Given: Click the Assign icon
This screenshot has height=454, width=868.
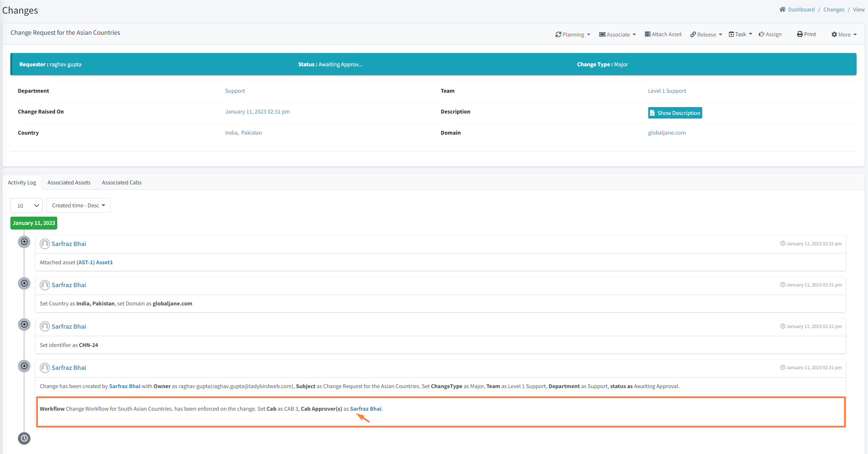Looking at the screenshot, I should point(761,34).
